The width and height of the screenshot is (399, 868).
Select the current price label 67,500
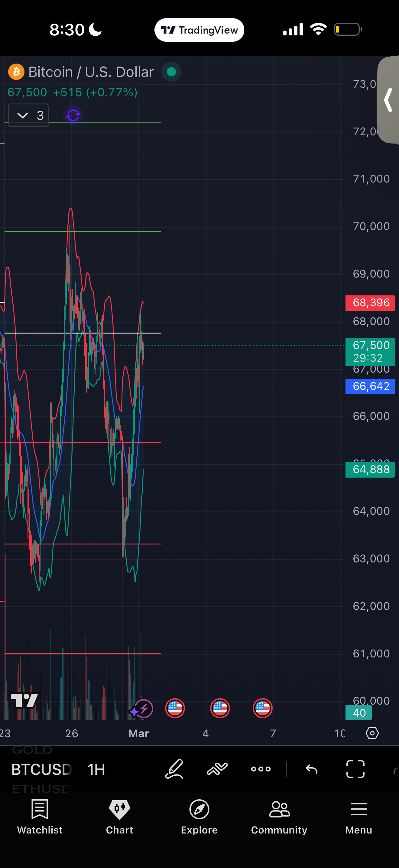tap(370, 352)
